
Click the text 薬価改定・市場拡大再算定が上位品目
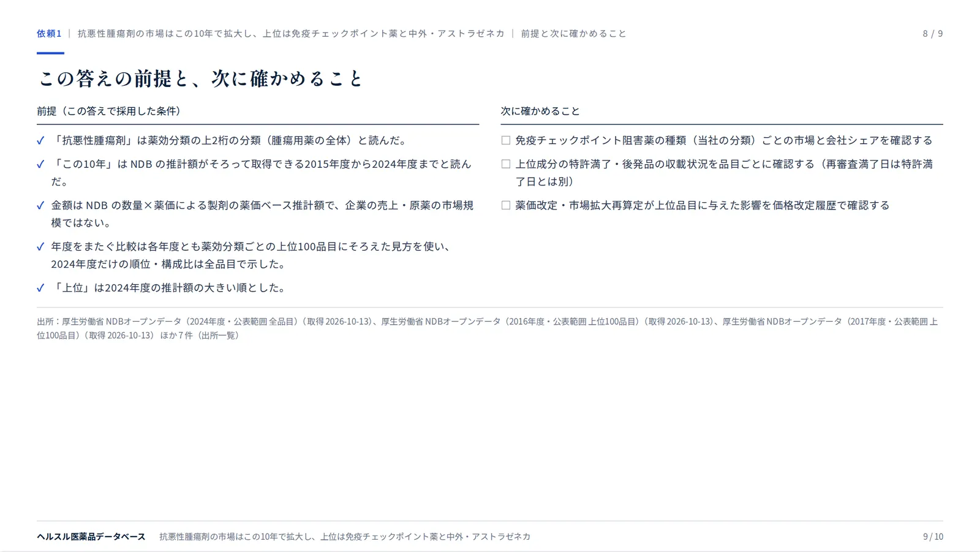(x=703, y=205)
